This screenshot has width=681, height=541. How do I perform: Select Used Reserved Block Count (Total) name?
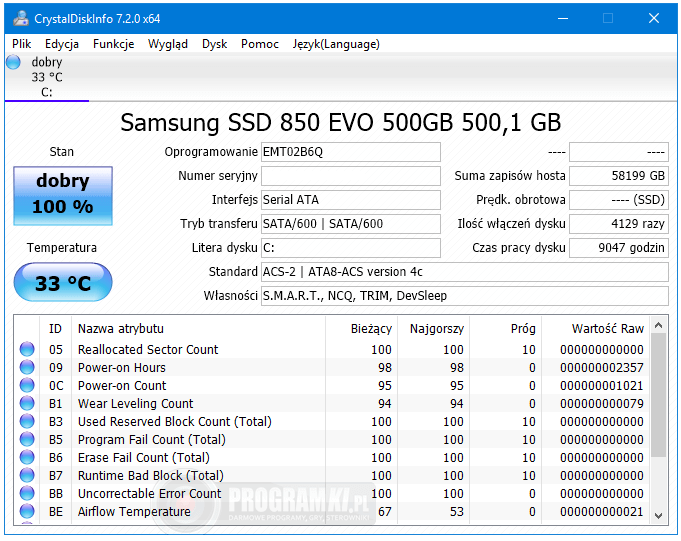[x=175, y=422]
